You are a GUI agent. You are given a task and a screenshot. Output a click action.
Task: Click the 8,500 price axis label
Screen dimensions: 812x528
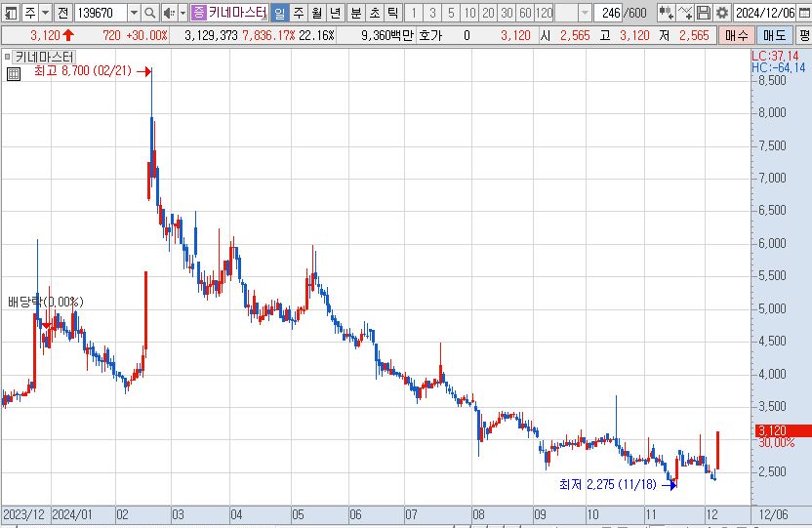772,80
